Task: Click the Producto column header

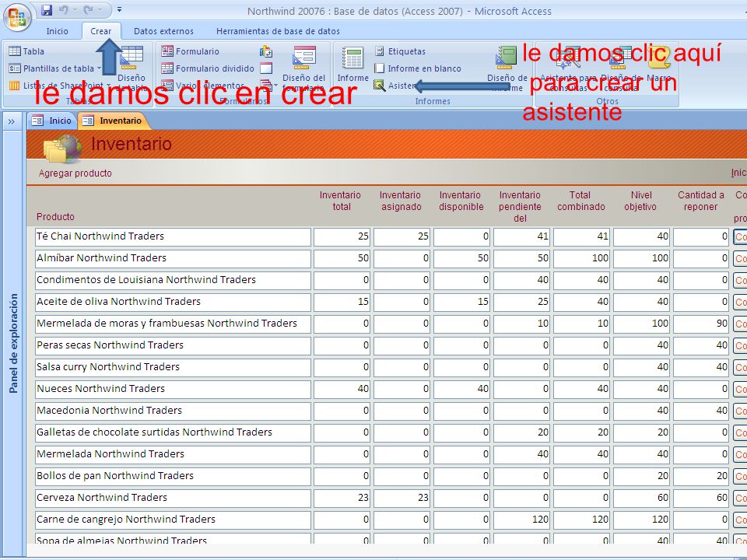Action: coord(55,217)
